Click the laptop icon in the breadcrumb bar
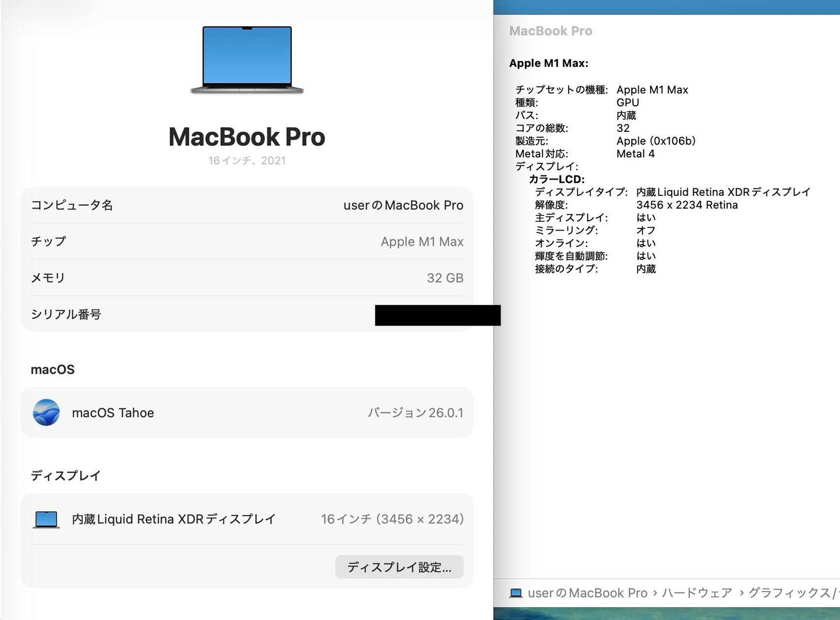 (x=516, y=593)
